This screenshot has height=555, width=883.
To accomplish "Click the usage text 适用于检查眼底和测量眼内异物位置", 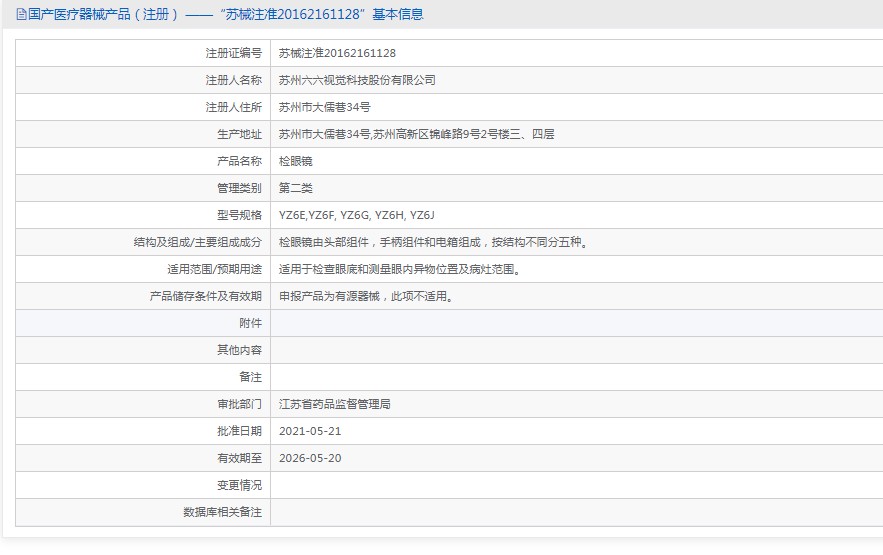I will tap(401, 269).
